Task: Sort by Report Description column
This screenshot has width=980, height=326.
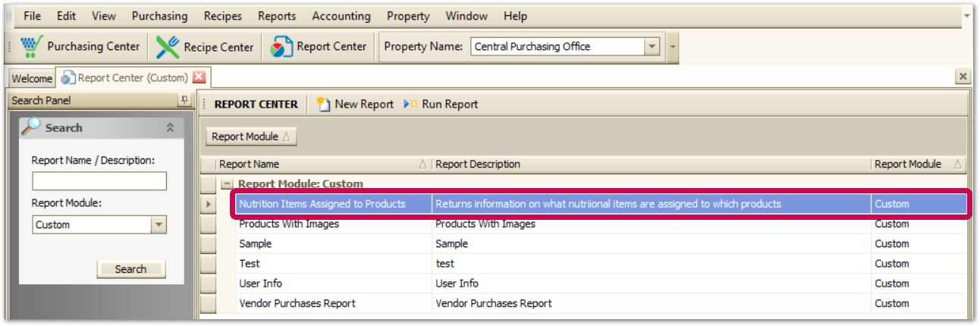Action: click(x=651, y=164)
